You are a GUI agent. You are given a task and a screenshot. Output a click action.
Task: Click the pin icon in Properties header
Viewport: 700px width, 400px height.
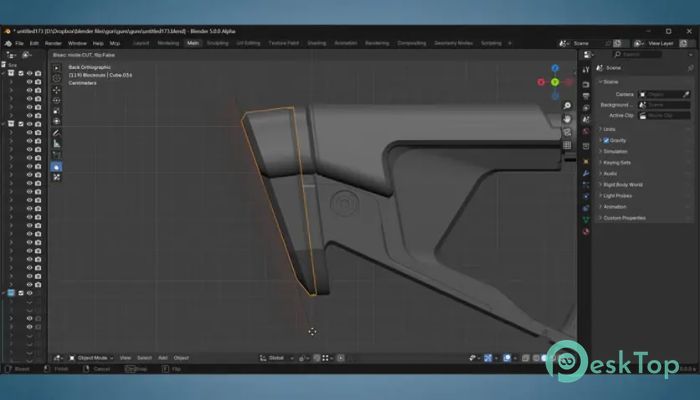690,68
